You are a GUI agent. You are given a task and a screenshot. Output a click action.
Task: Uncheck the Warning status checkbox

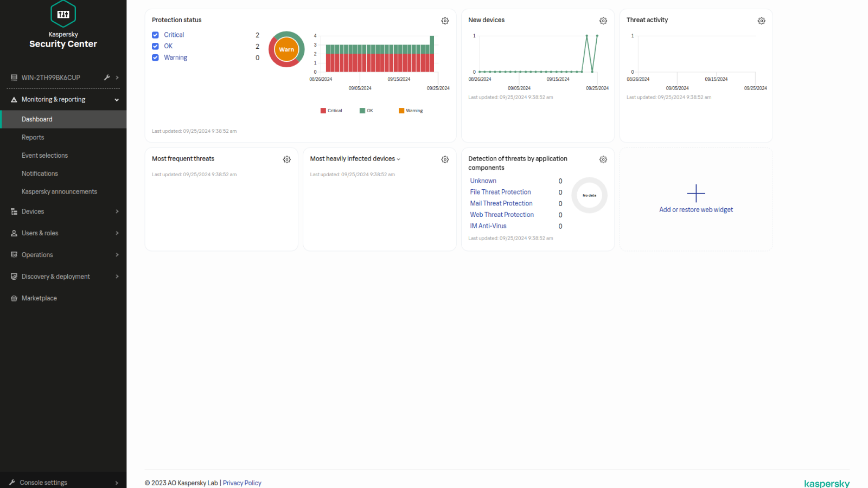[155, 57]
